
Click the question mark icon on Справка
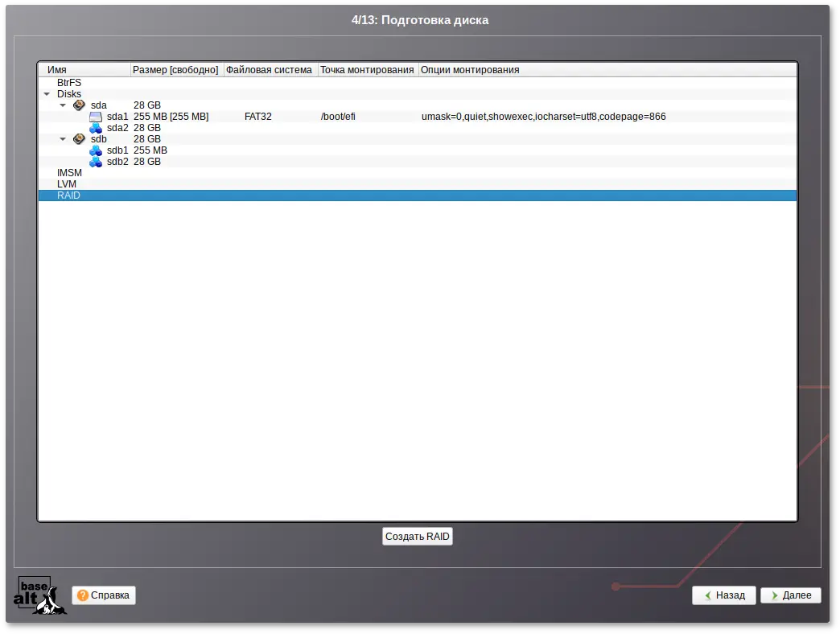tap(83, 595)
